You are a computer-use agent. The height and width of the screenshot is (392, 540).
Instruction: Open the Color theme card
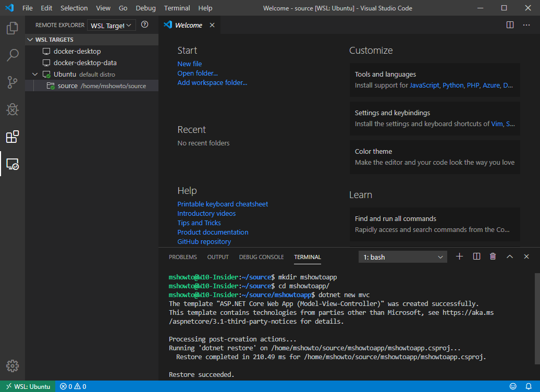(x=435, y=157)
